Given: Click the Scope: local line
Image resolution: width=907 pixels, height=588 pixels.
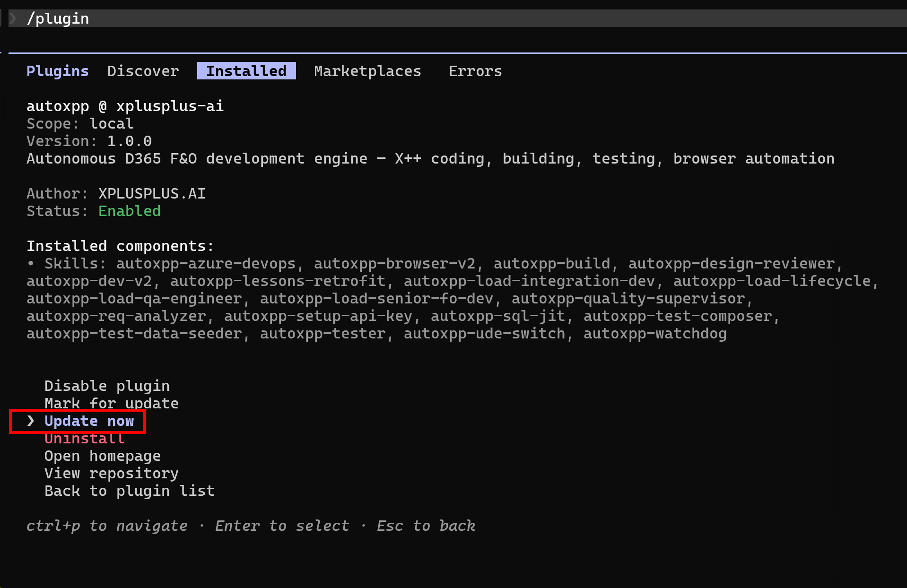Looking at the screenshot, I should [80, 123].
